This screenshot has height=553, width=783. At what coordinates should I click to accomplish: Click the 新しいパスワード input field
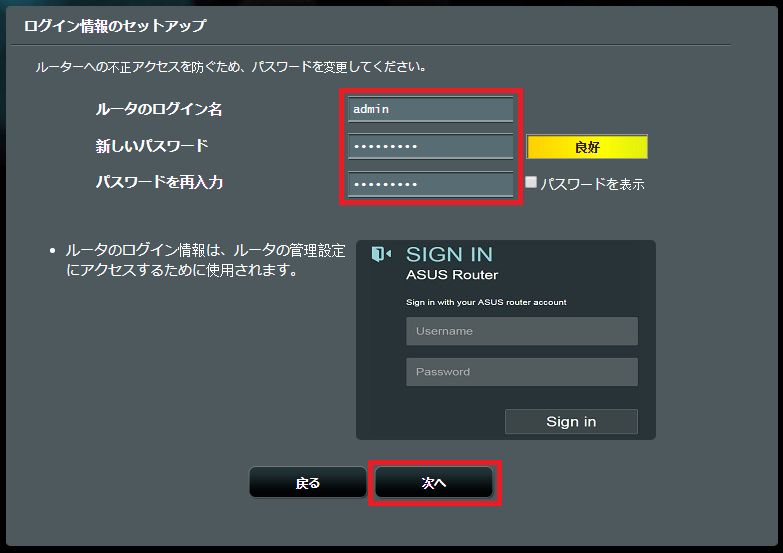[430, 146]
